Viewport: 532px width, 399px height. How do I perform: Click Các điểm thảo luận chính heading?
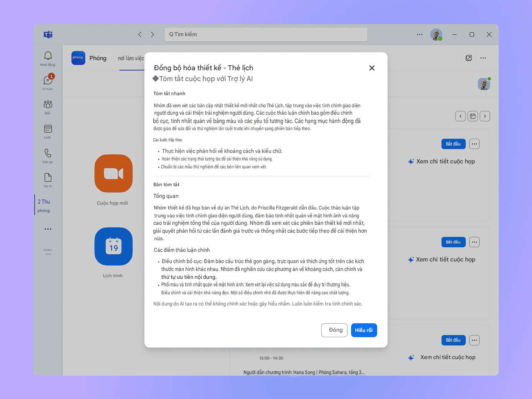182,250
